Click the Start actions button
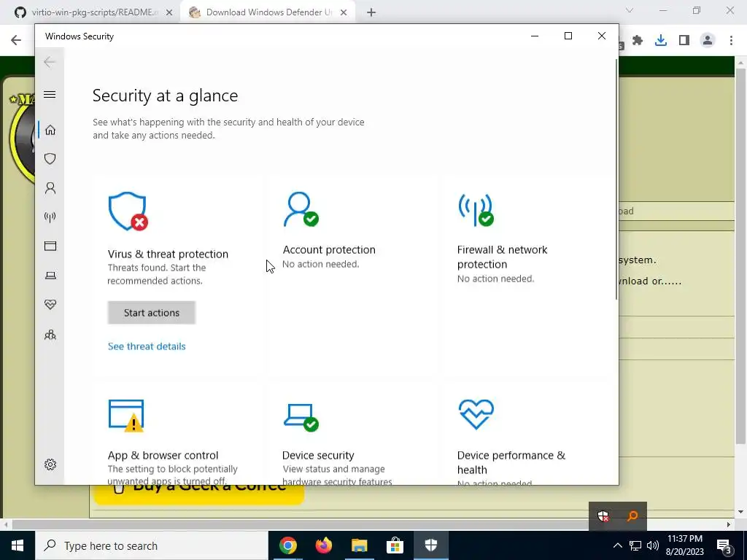The image size is (747, 560). click(152, 312)
